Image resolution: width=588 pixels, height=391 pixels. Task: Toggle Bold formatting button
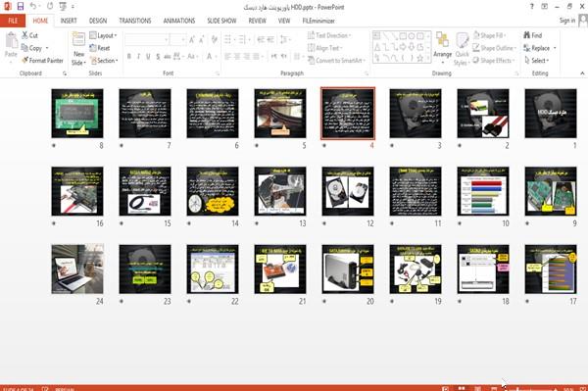[x=129, y=56]
